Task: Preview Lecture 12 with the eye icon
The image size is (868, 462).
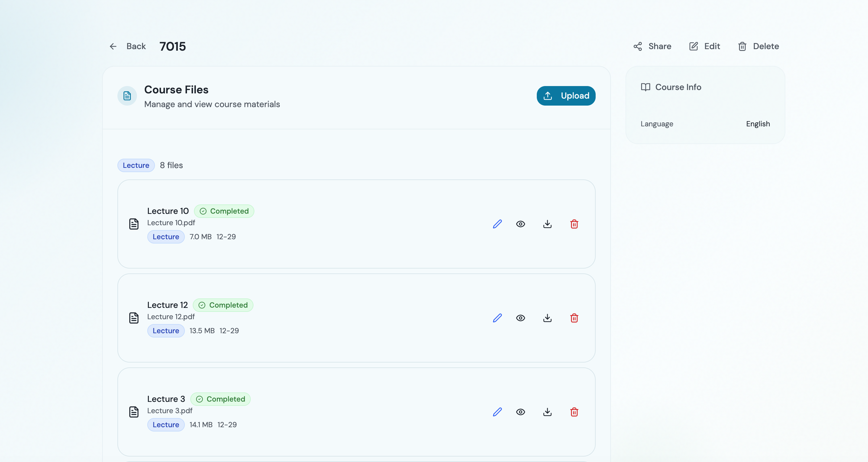Action: [x=521, y=318]
